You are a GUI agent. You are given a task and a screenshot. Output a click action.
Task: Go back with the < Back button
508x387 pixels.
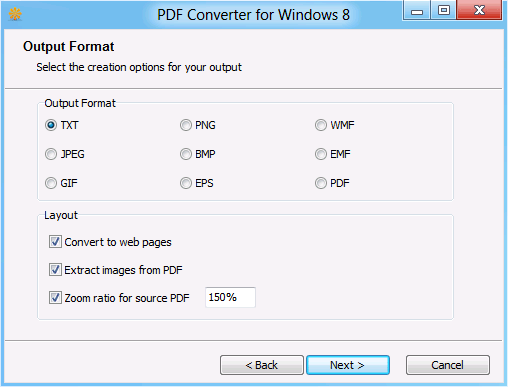[x=262, y=365]
